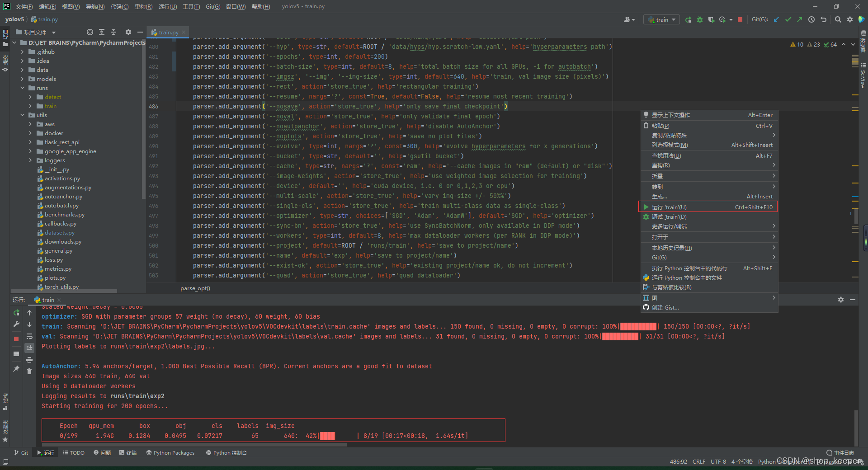Close the train.py editor tab

click(184, 33)
